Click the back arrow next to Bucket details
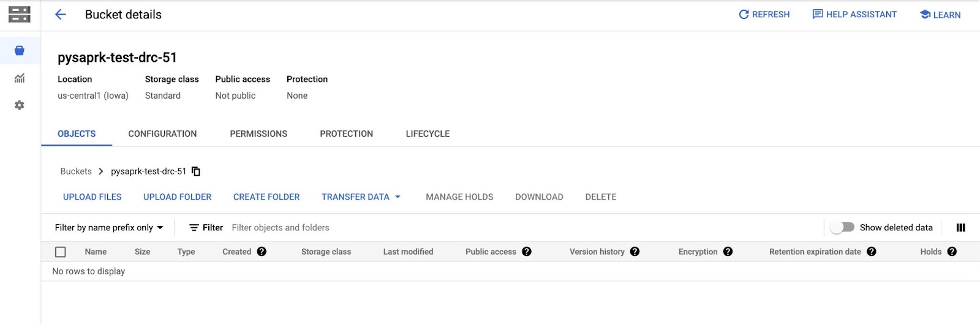The image size is (980, 324). coord(60,15)
